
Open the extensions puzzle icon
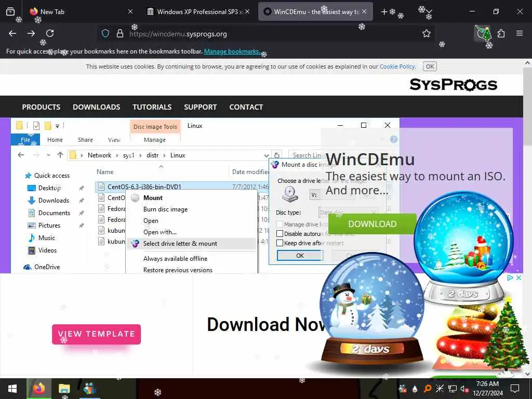pos(501,33)
